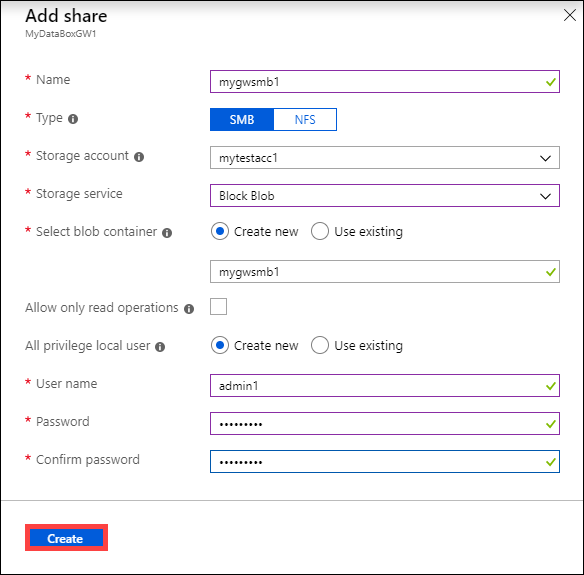
Task: Open the Storage service Block Blob dropdown
Action: tap(385, 196)
